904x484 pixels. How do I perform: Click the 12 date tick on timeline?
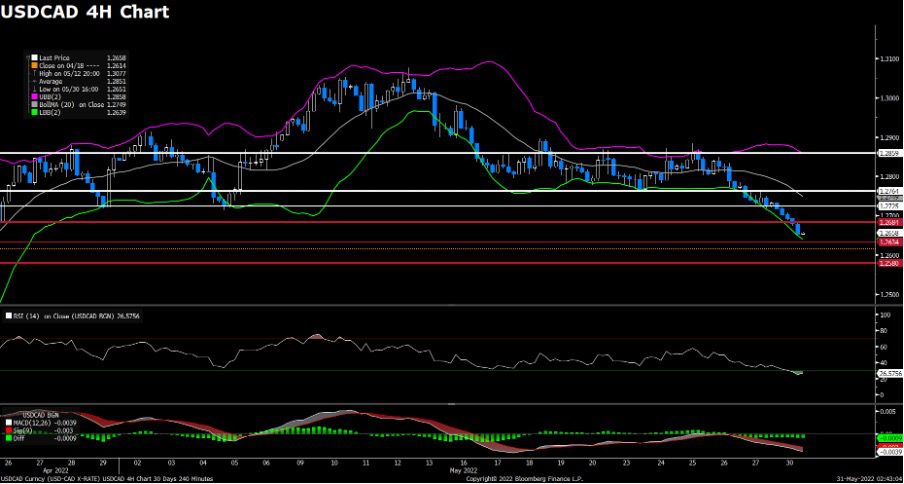point(399,463)
